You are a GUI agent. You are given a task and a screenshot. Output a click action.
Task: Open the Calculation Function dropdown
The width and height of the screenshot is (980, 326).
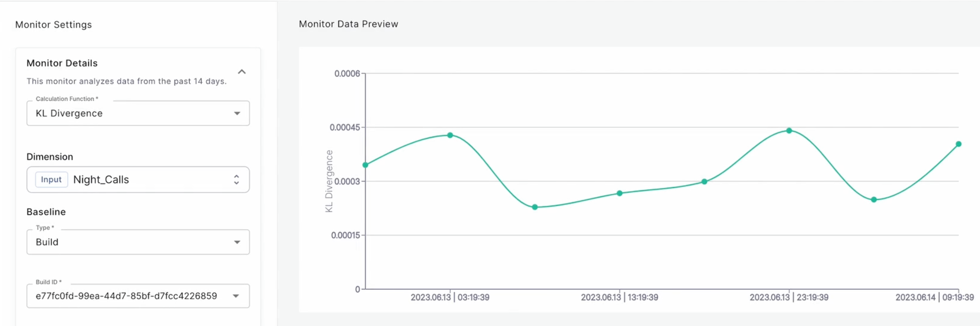click(x=238, y=113)
